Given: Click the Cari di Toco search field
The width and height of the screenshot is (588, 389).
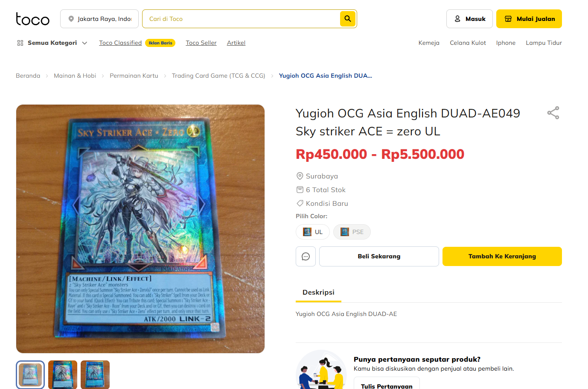Looking at the screenshot, I should pyautogui.click(x=241, y=19).
